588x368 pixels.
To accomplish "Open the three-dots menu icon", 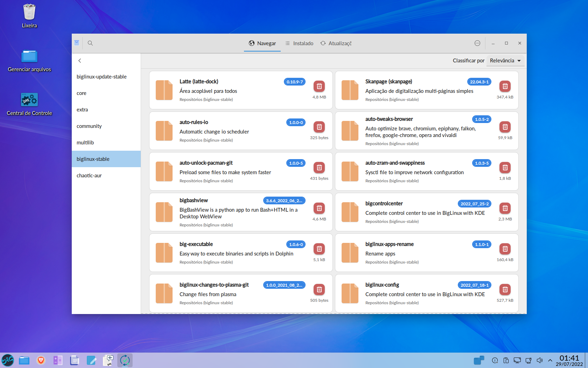I will 477,43.
